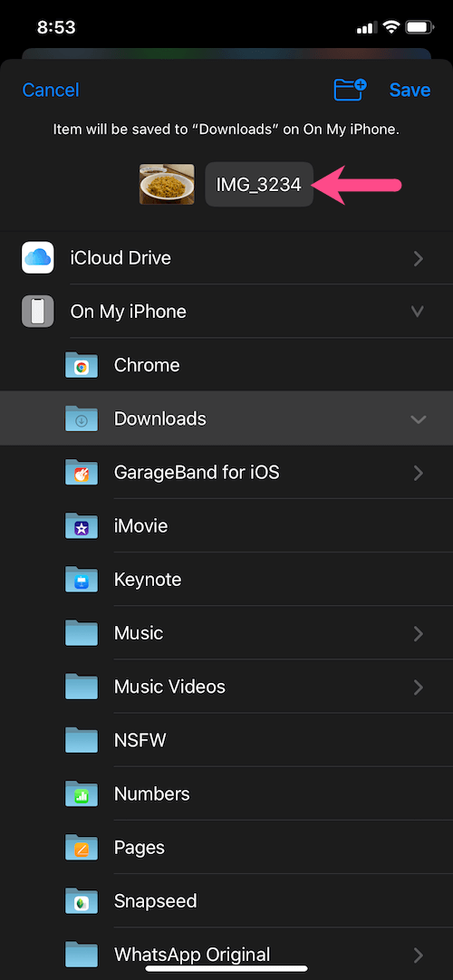Tap the GarageBand for iOS folder icon
Screen dimensions: 453x980
[x=82, y=473]
